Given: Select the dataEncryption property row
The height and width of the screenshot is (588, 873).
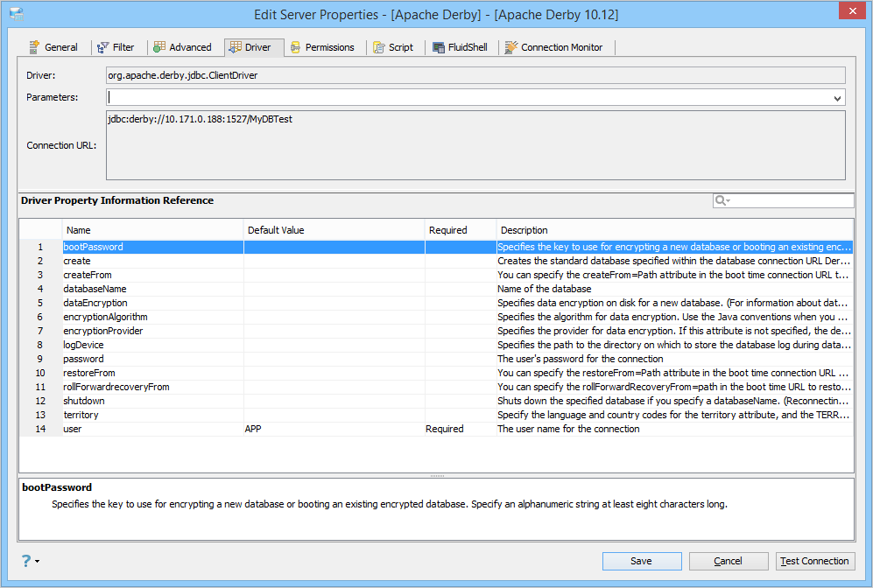Looking at the screenshot, I should click(436, 303).
